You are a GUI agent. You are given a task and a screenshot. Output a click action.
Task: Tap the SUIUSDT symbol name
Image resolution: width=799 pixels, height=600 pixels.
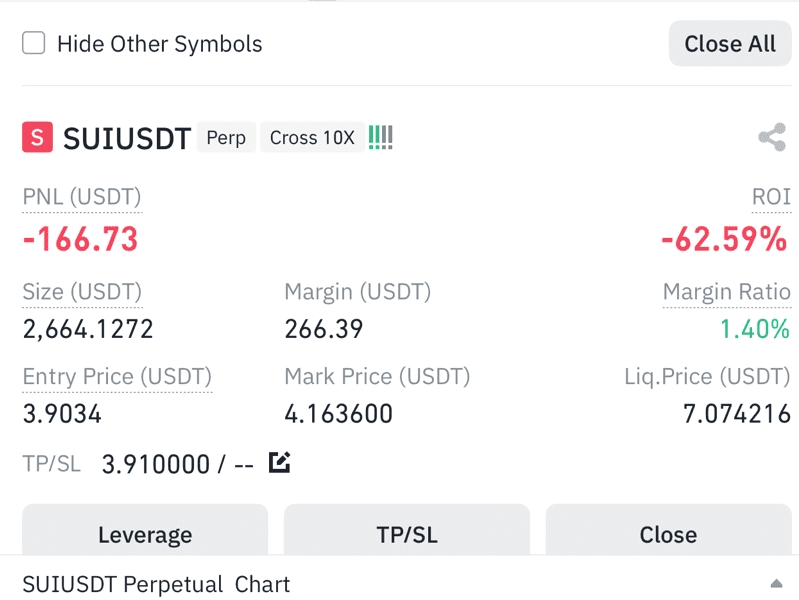click(127, 138)
